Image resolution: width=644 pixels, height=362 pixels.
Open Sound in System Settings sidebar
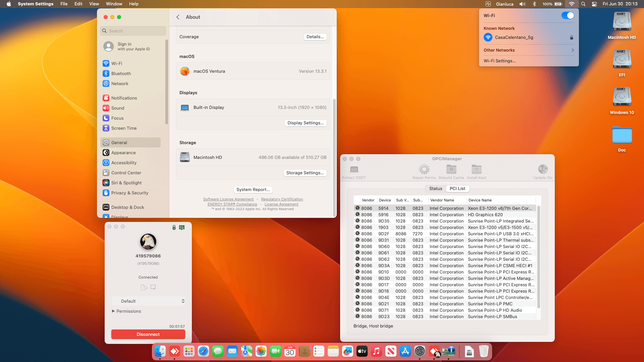(130, 108)
